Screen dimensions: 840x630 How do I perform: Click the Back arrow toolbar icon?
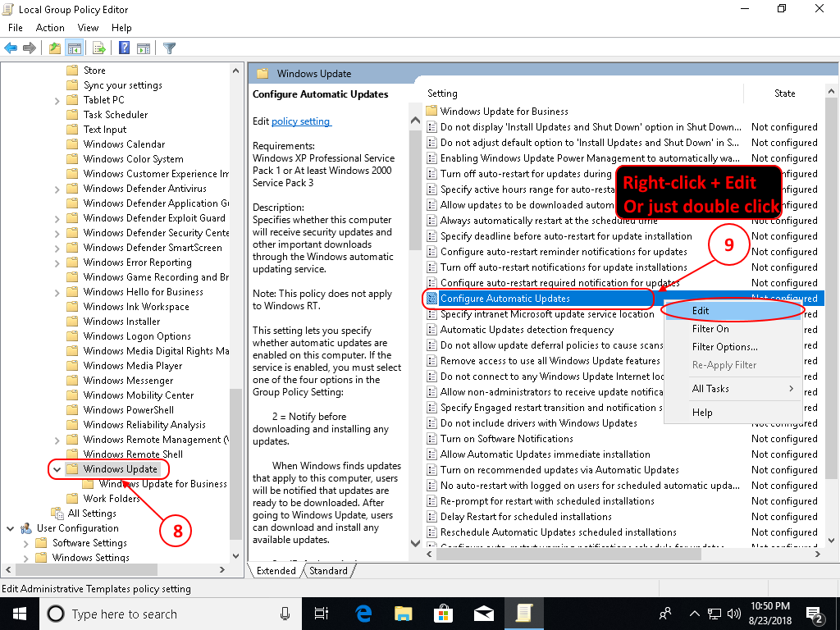(x=11, y=48)
